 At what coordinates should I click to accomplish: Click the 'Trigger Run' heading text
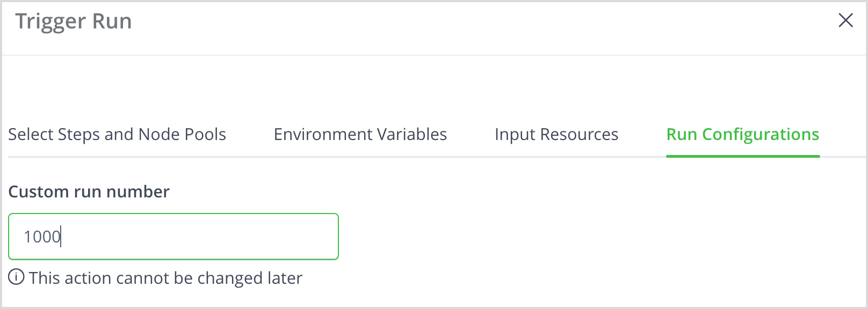[74, 21]
